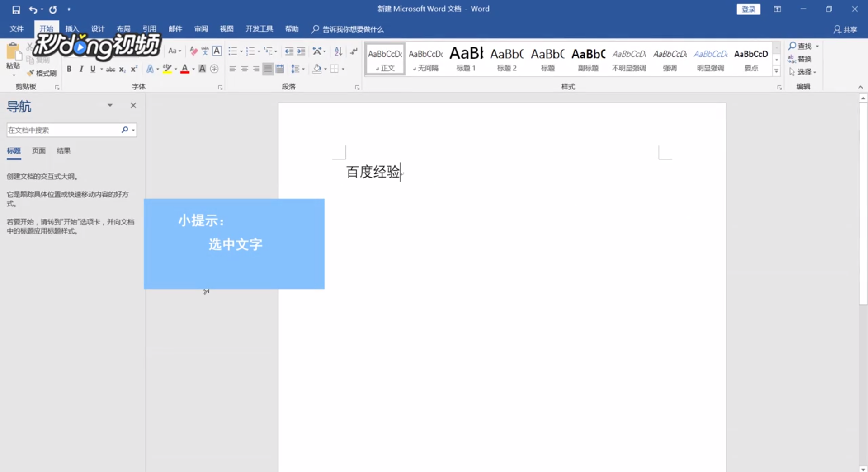The width and height of the screenshot is (868, 472).
Task: Show or hide paragraph marks
Action: click(x=354, y=51)
